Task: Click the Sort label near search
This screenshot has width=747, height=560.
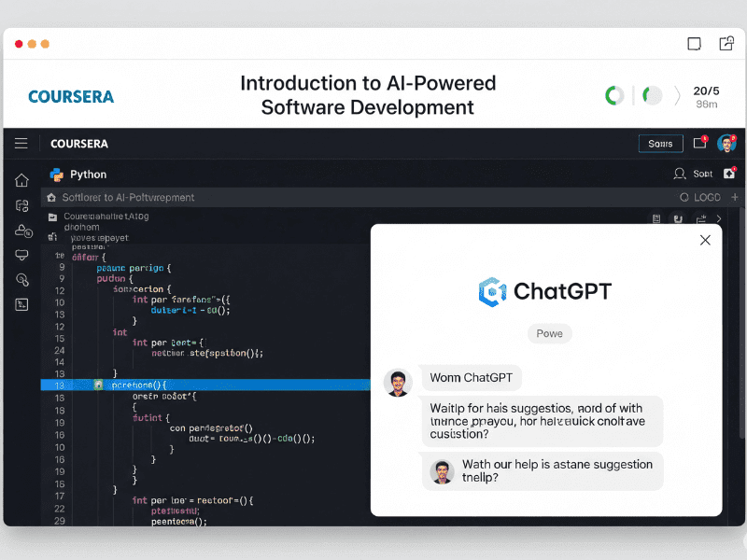Action: tap(703, 174)
